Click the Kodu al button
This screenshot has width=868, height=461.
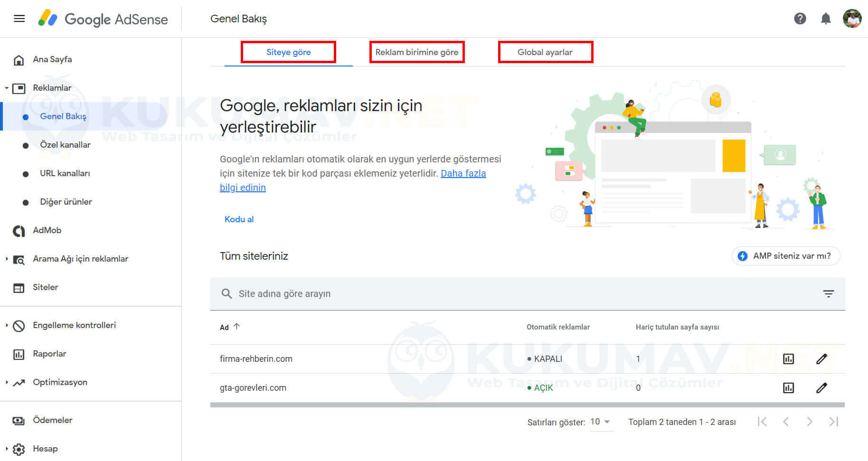(239, 219)
